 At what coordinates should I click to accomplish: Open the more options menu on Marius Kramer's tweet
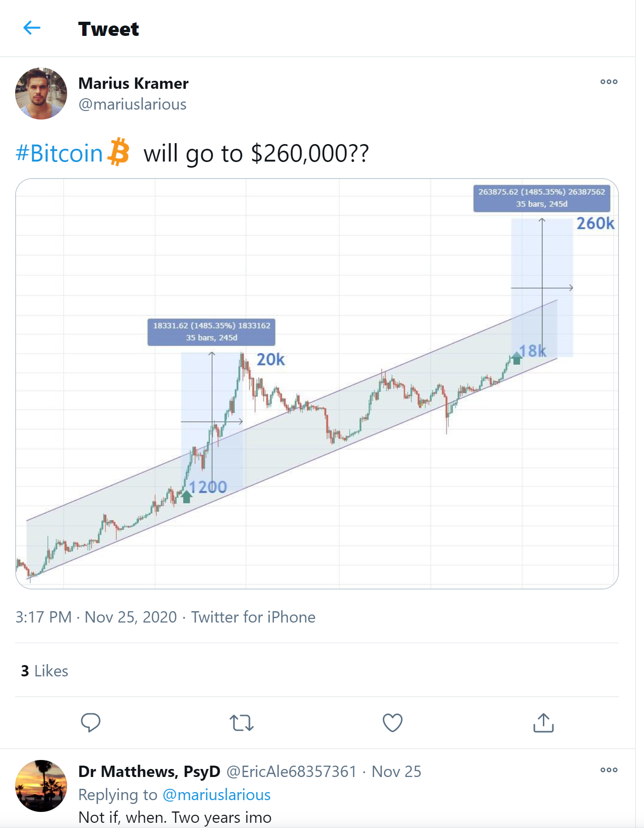[x=609, y=82]
